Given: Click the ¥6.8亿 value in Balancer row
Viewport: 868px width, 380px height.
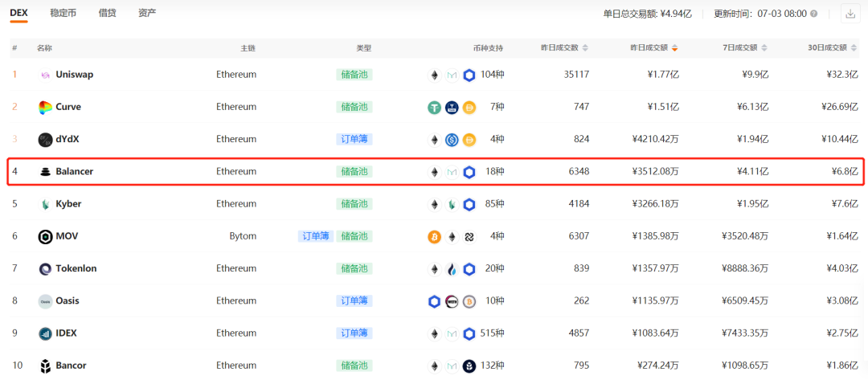Looking at the screenshot, I should pyautogui.click(x=845, y=171).
